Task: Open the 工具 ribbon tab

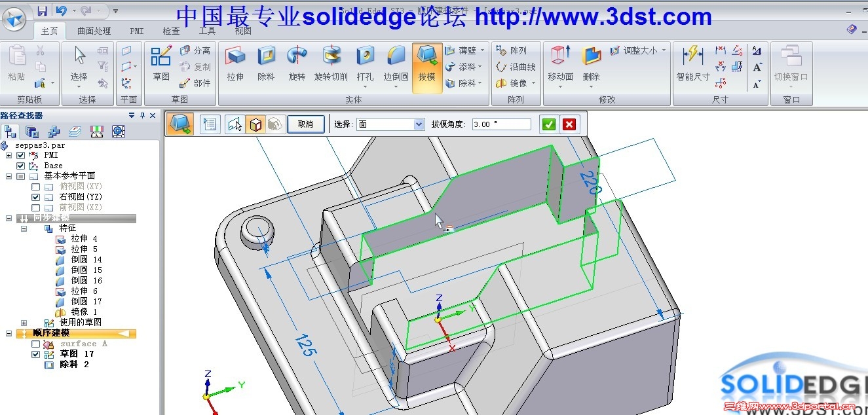Action: coord(207,31)
